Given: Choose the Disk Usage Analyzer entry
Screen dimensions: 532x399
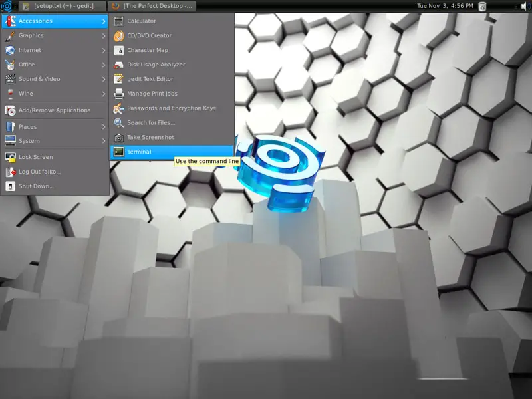Looking at the screenshot, I should coord(172,65).
